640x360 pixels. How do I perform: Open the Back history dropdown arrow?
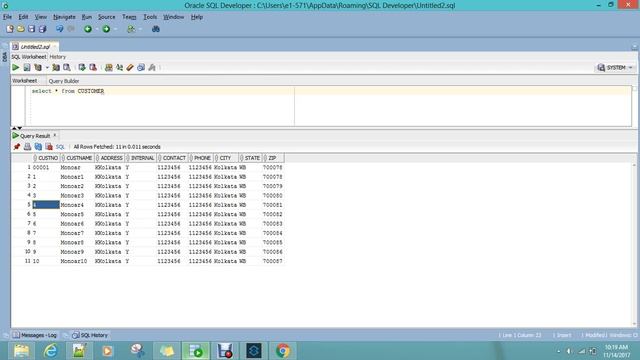pyautogui.click(x=96, y=29)
